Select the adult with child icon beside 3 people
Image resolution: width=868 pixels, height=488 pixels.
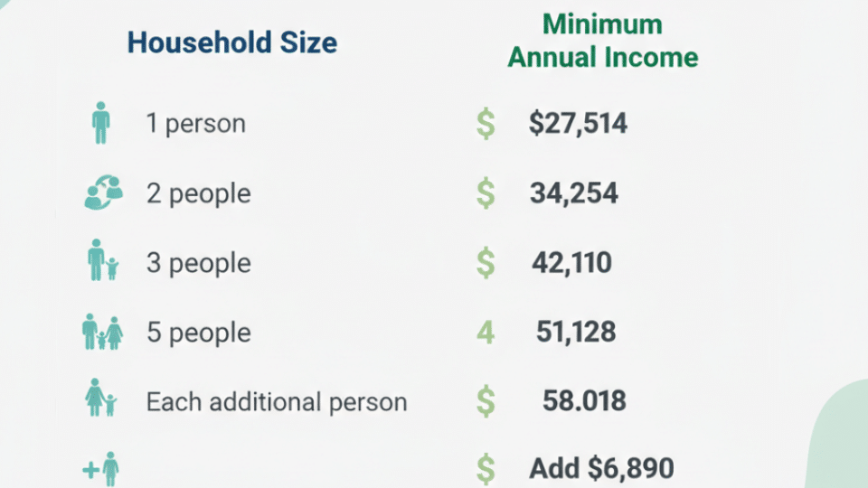(x=102, y=263)
